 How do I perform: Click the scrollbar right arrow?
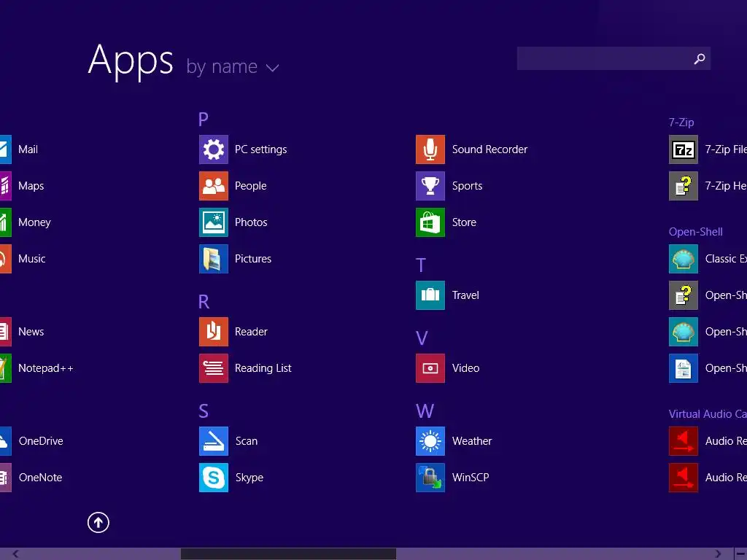point(718,554)
